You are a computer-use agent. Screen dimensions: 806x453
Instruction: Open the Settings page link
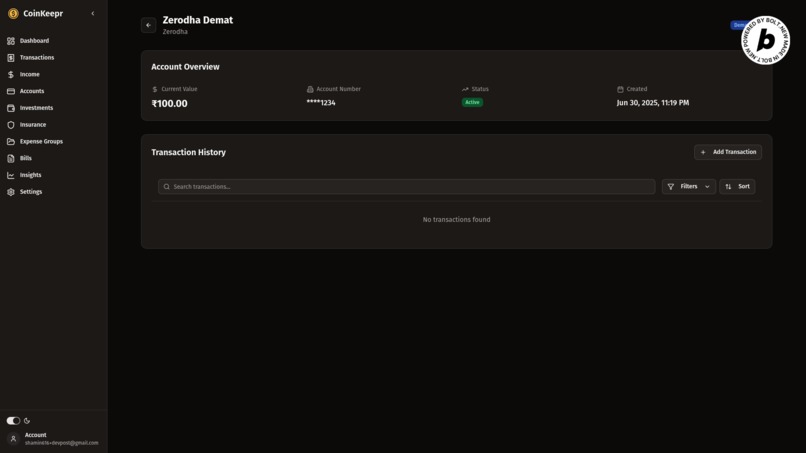(x=31, y=192)
